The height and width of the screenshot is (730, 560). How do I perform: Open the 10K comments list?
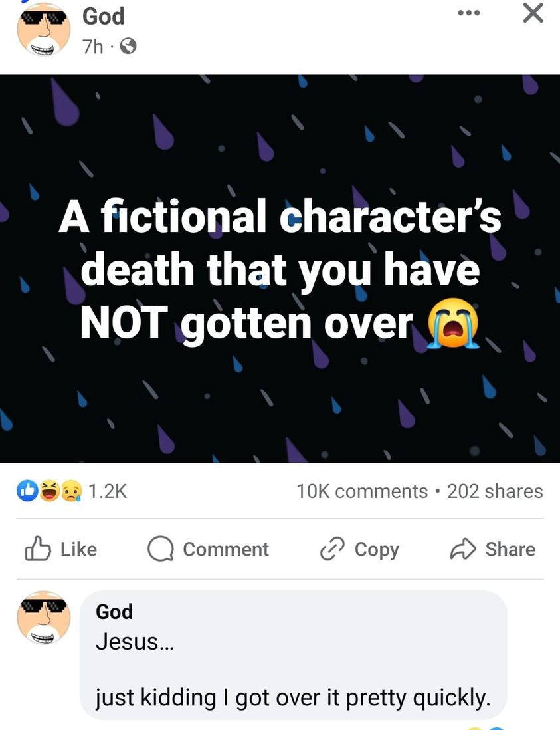[x=361, y=491]
